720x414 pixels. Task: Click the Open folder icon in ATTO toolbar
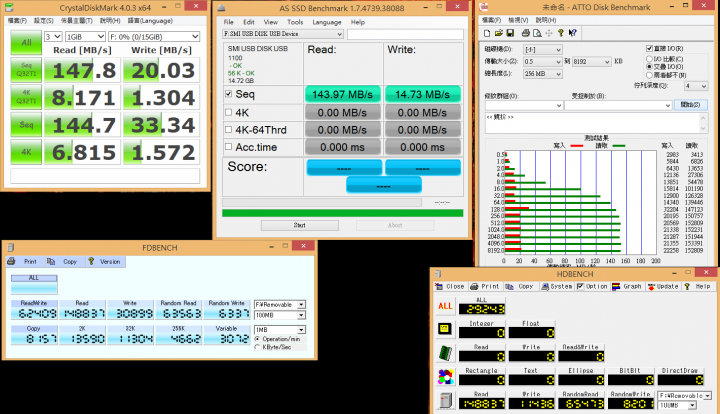(x=499, y=33)
